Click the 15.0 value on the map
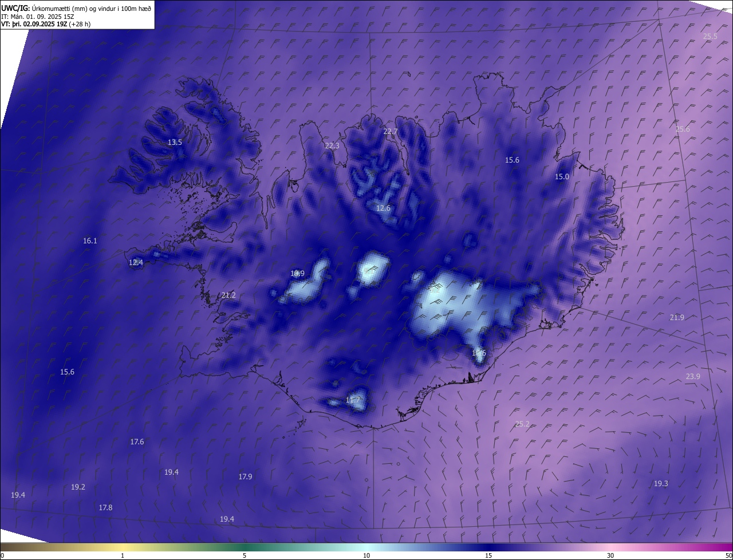Viewport: 733px width, 560px height. pos(562,176)
